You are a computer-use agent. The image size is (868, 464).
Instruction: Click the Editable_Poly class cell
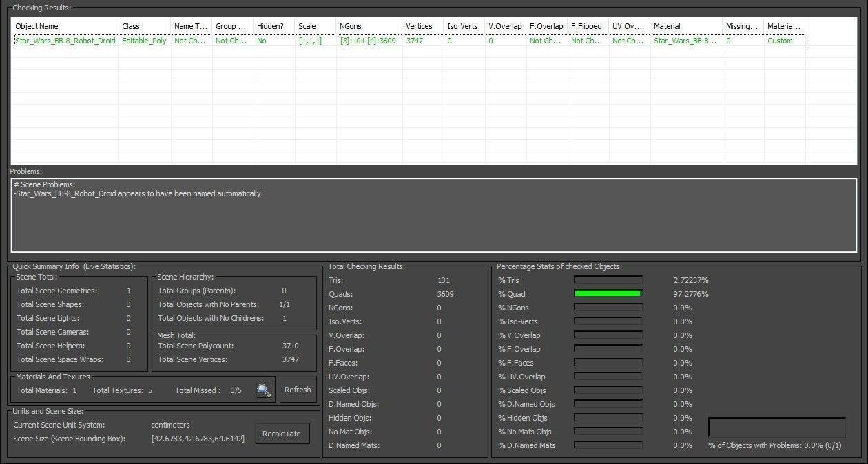point(144,41)
